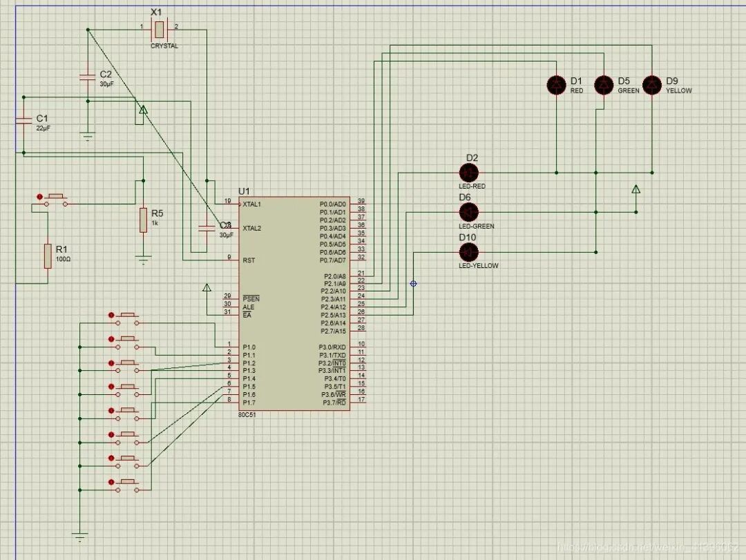The height and width of the screenshot is (560, 746).
Task: Click the power terminal arrow near the LEDs
Action: (x=635, y=189)
